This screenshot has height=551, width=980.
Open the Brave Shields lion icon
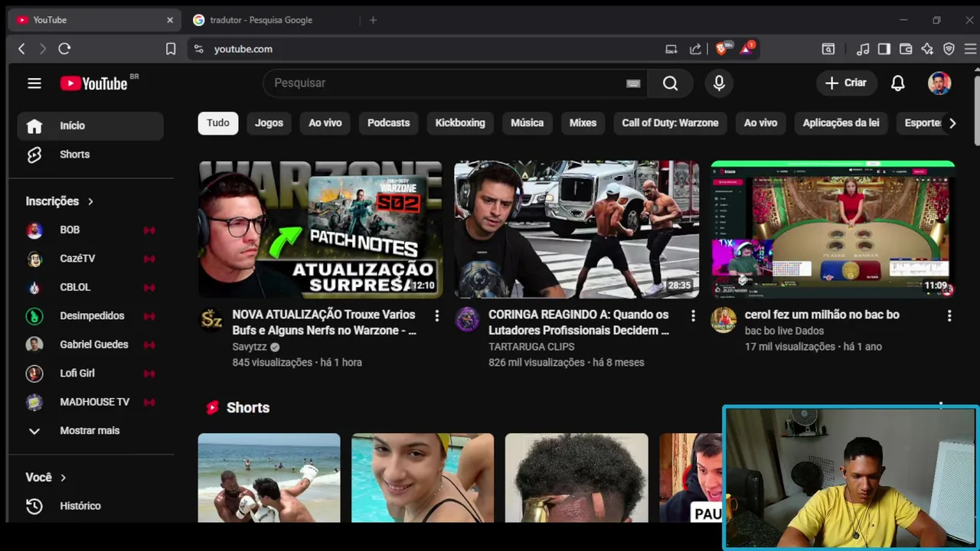point(721,48)
